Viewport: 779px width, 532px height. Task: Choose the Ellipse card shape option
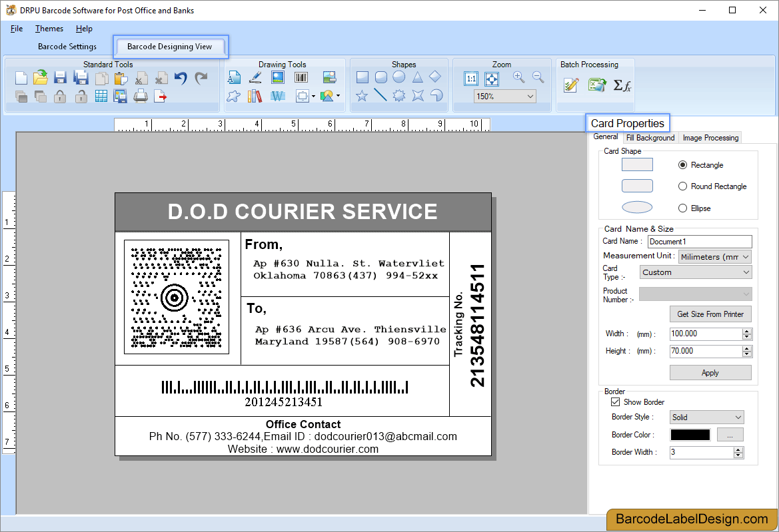tap(682, 208)
